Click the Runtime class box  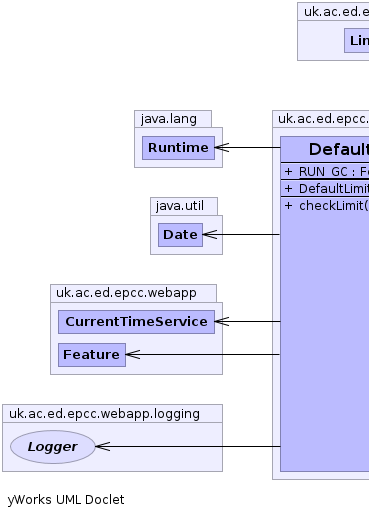pos(178,148)
